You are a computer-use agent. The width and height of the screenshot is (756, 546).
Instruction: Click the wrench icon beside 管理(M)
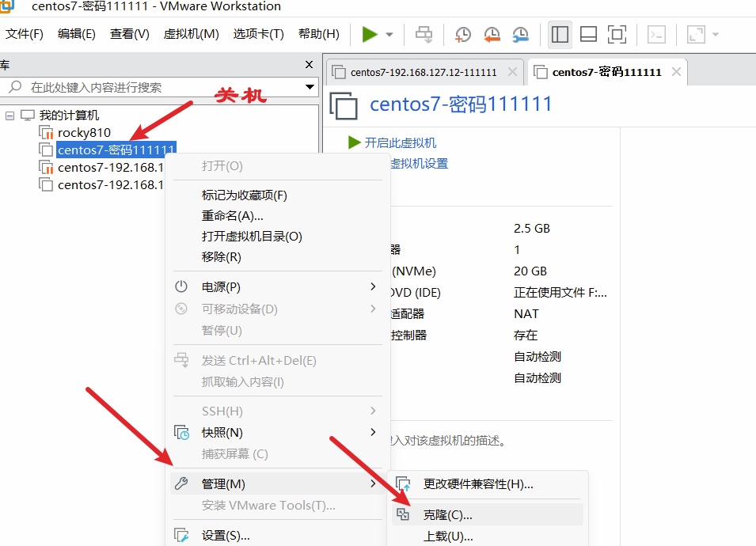(181, 483)
